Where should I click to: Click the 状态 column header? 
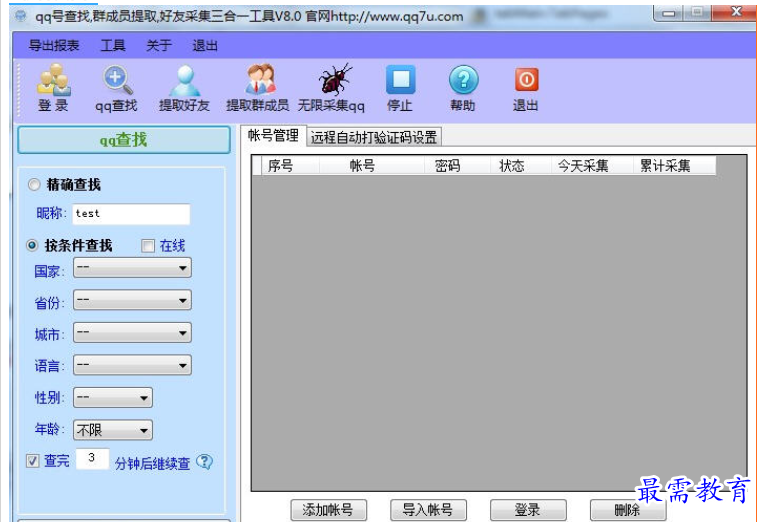(x=520, y=166)
